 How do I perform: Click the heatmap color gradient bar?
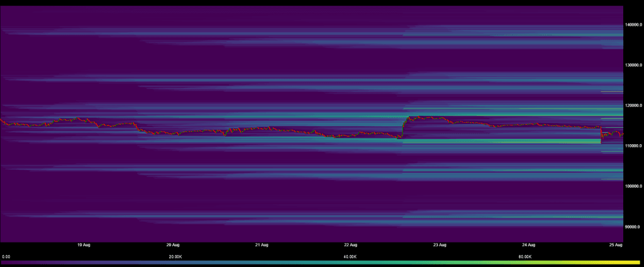(321, 263)
